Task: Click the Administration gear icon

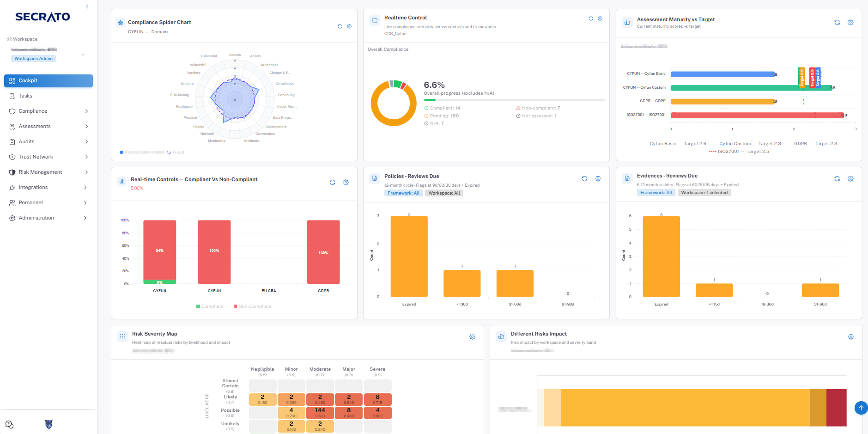Action: click(12, 218)
